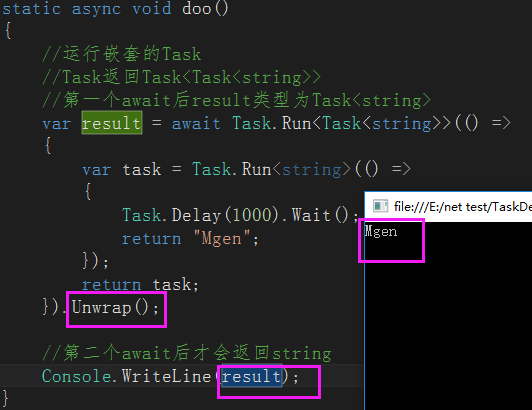This screenshot has height=410, width=532.
Task: Click the 'return task;' statement
Action: [x=140, y=284]
